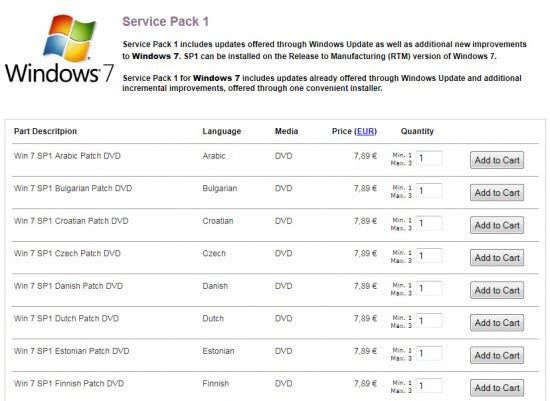Screen dimensions: 550x401
Task: Focus quantity field for Estonian DVD
Action: click(x=429, y=354)
